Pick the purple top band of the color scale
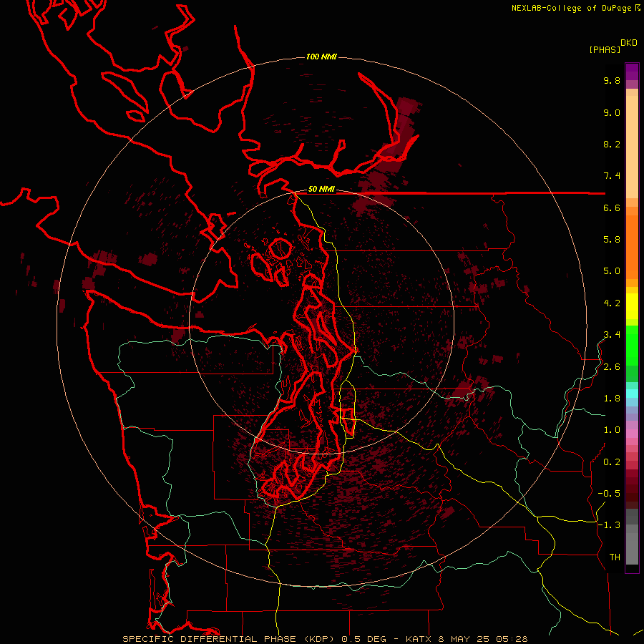 632,71
